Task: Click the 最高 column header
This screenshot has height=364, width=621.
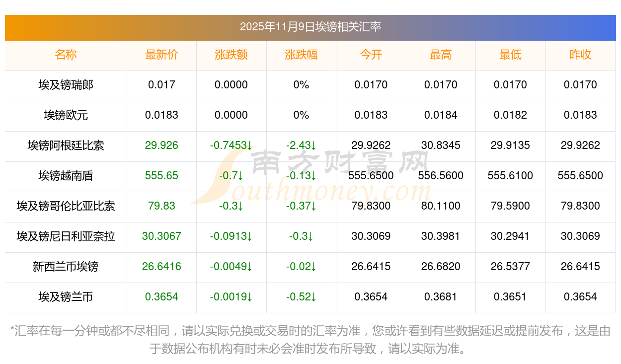Action: [x=441, y=55]
